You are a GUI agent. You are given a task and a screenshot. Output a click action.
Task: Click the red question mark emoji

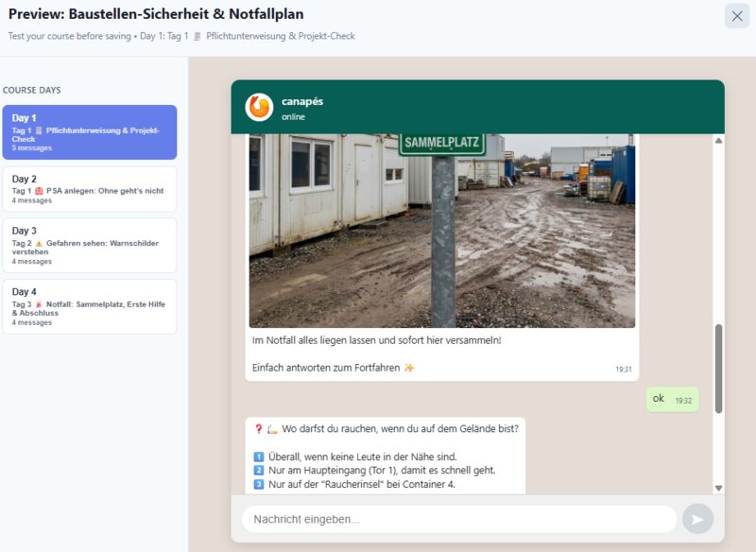point(259,428)
